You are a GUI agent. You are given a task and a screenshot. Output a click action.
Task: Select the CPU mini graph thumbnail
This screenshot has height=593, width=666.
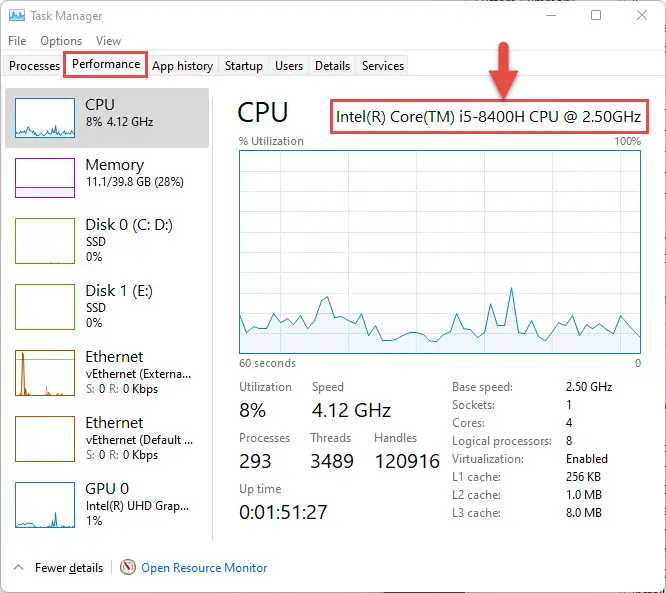pyautogui.click(x=45, y=118)
